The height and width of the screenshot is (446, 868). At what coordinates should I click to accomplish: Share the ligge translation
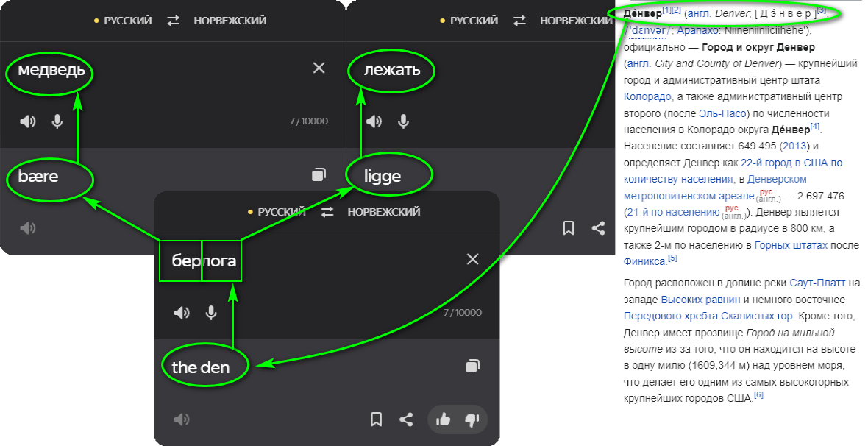(x=599, y=227)
